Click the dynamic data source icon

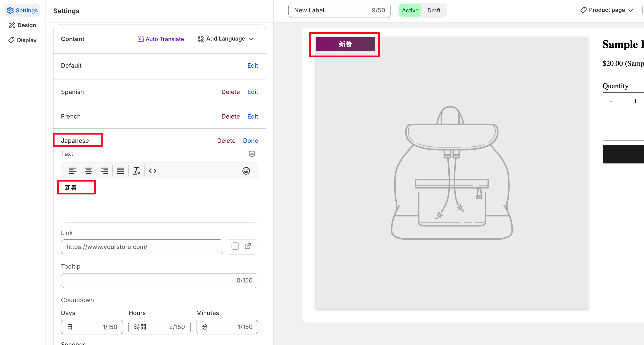pos(252,154)
